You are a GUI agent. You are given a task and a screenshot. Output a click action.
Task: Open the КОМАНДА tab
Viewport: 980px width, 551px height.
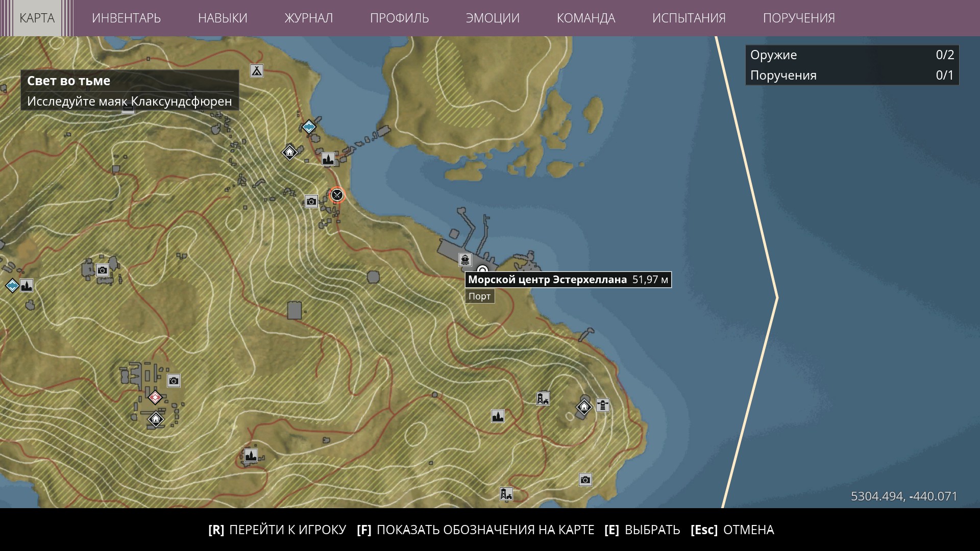point(586,18)
